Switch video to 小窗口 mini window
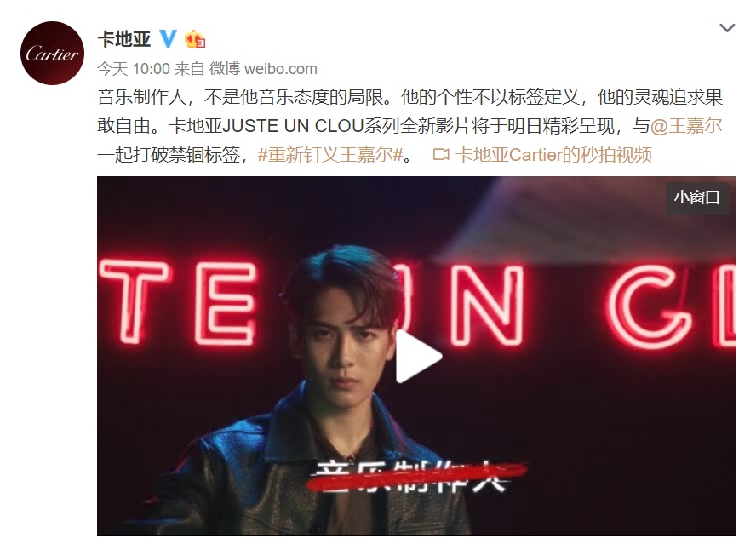Viewport: 756px width, 544px height. pos(697,198)
